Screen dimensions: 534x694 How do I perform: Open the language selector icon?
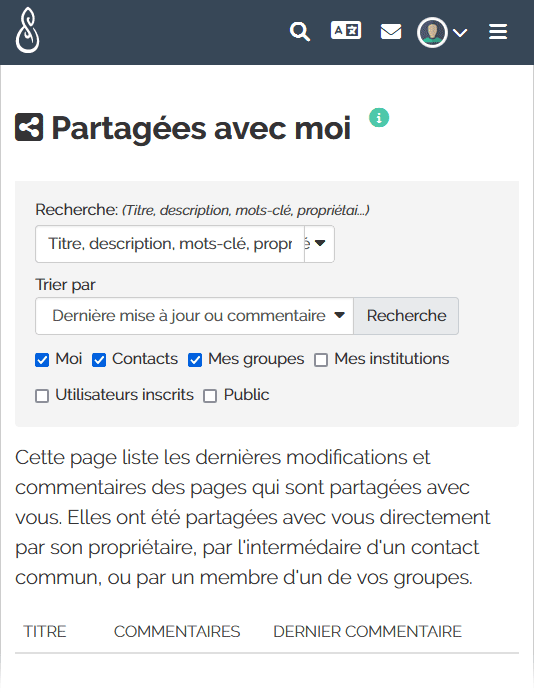(x=346, y=31)
